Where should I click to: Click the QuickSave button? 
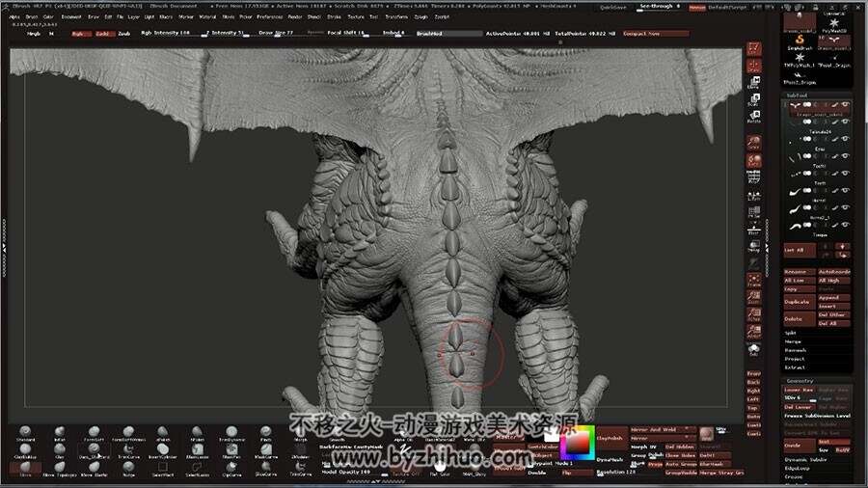point(613,7)
